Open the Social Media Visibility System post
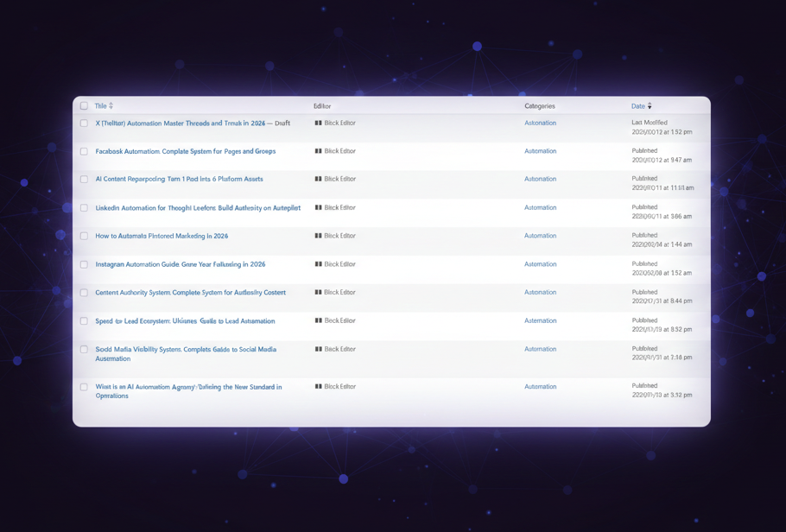The image size is (786, 532). click(x=186, y=353)
